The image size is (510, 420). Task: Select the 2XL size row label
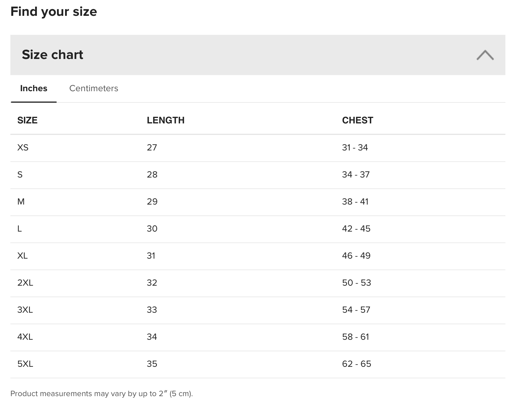pyautogui.click(x=25, y=283)
